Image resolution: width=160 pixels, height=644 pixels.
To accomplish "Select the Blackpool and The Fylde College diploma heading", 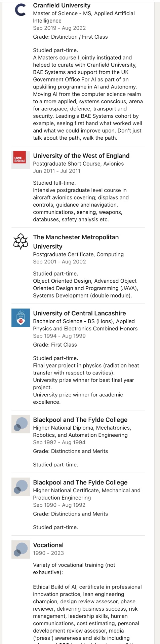I will pyautogui.click(x=80, y=420).
